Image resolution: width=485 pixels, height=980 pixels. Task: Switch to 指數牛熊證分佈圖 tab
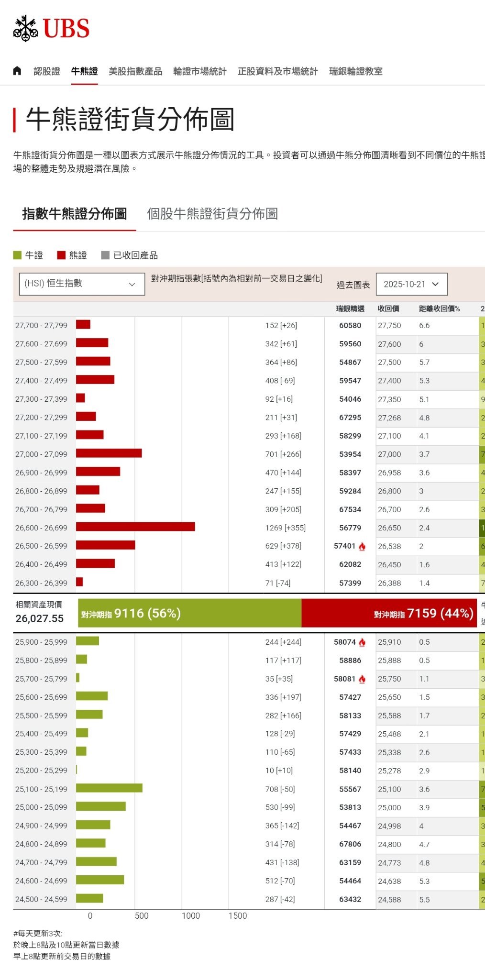click(75, 214)
